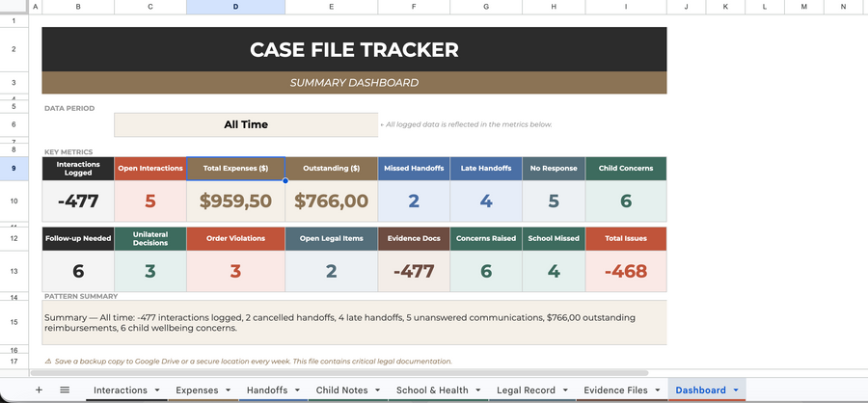Click the 'KEY METRICS' label
The image size is (868, 403).
(68, 151)
